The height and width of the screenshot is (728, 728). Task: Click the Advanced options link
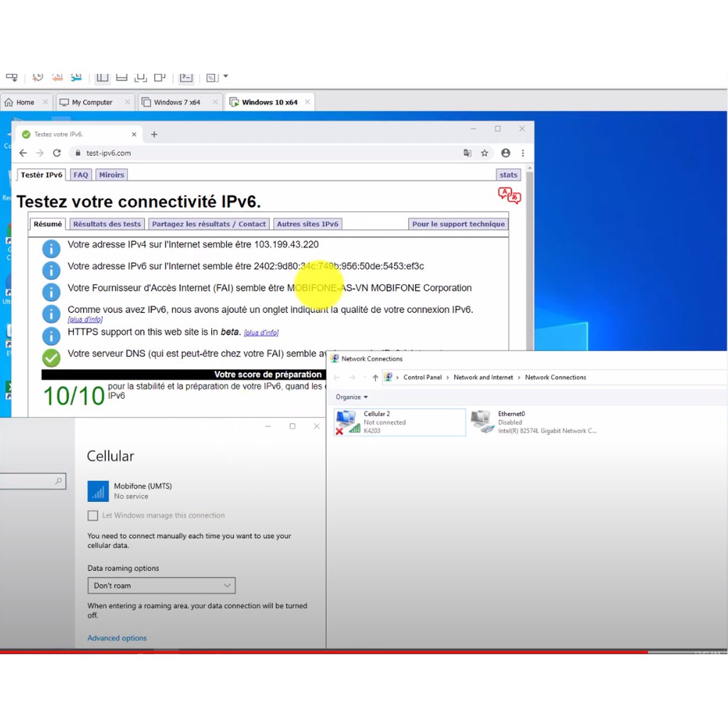coord(117,638)
